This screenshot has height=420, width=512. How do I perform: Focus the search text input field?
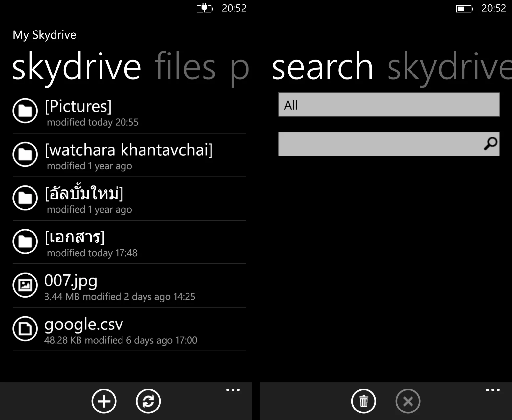click(x=389, y=144)
